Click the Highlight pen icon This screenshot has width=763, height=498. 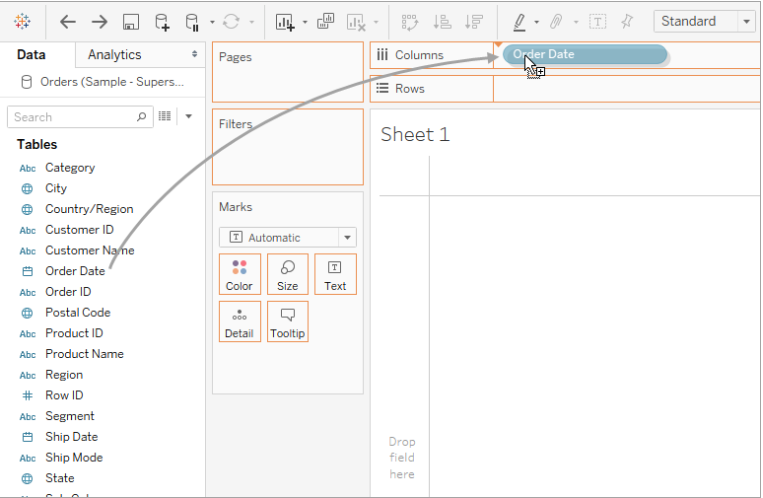point(520,22)
